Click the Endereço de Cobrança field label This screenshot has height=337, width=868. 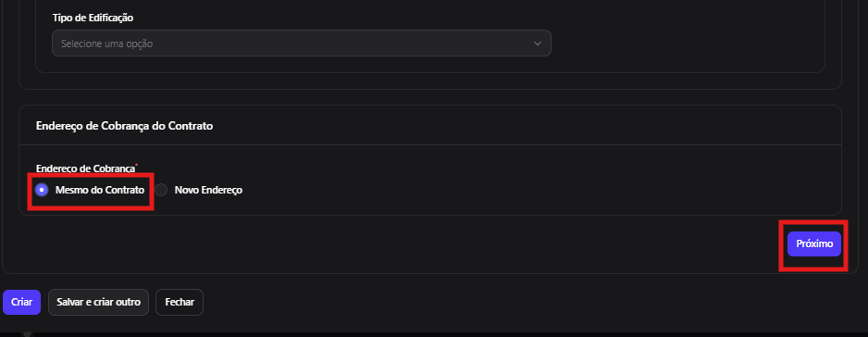point(85,169)
